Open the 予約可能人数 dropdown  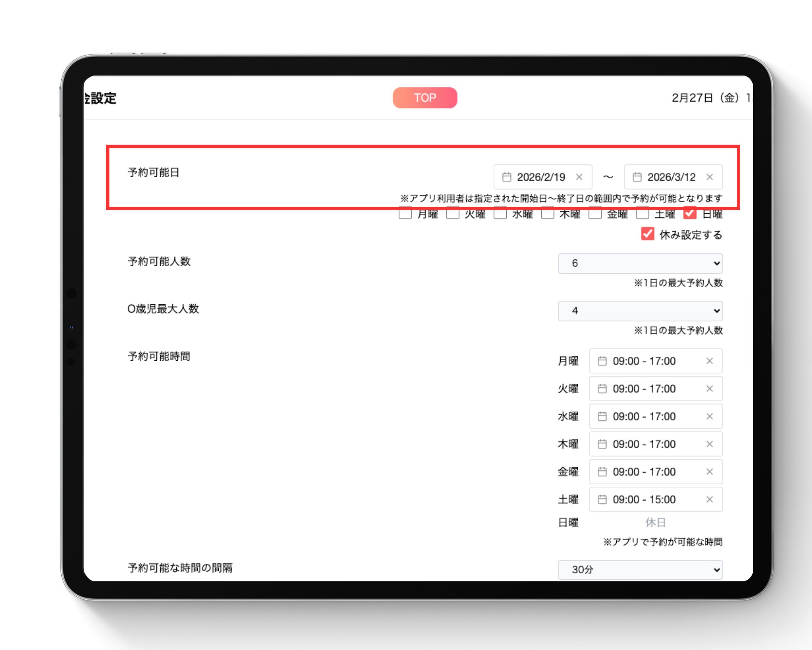640,263
